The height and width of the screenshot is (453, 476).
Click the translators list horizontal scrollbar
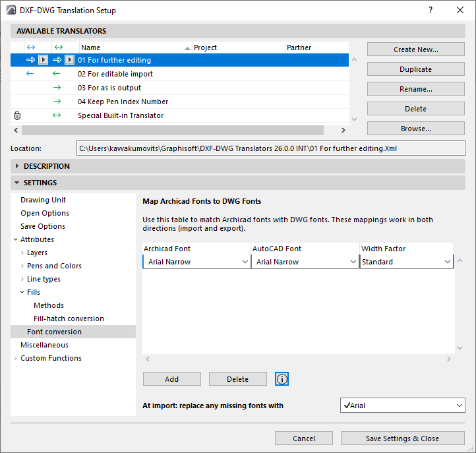coord(171,131)
